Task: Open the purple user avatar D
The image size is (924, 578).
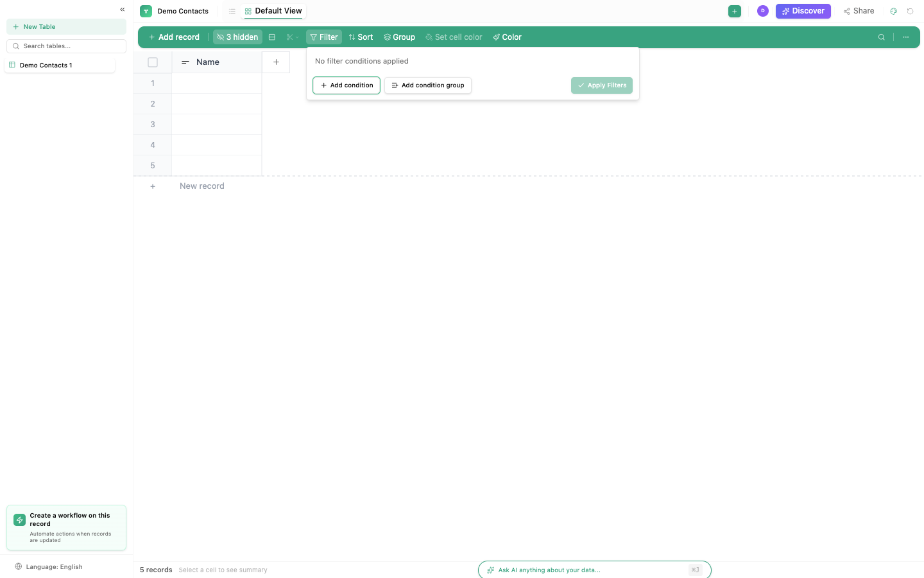Action: 763,11
